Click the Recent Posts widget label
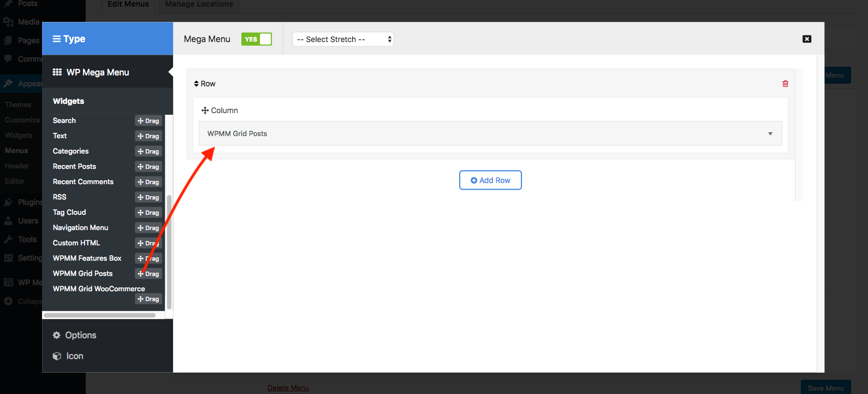This screenshot has width=868, height=394. [74, 166]
